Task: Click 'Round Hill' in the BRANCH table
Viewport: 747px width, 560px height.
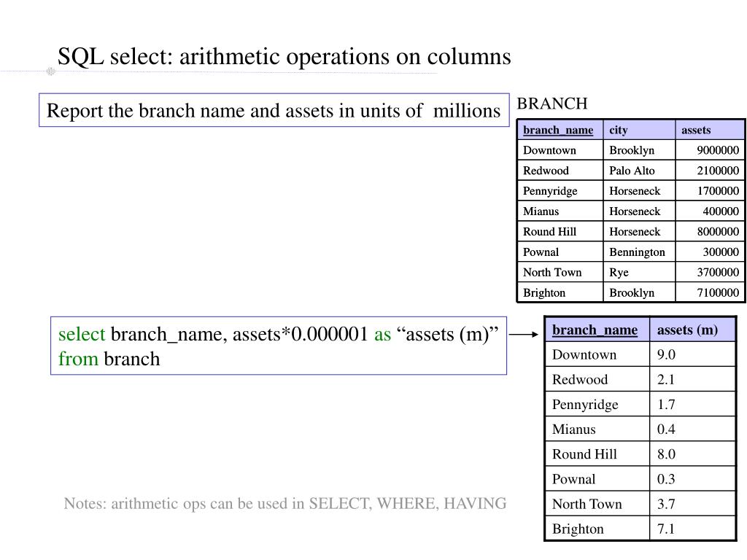Action: pos(549,232)
